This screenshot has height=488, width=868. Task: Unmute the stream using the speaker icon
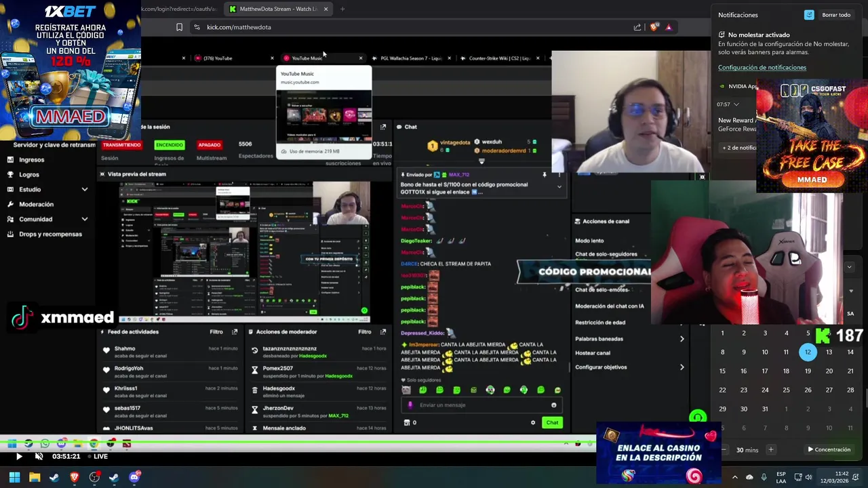(x=39, y=456)
